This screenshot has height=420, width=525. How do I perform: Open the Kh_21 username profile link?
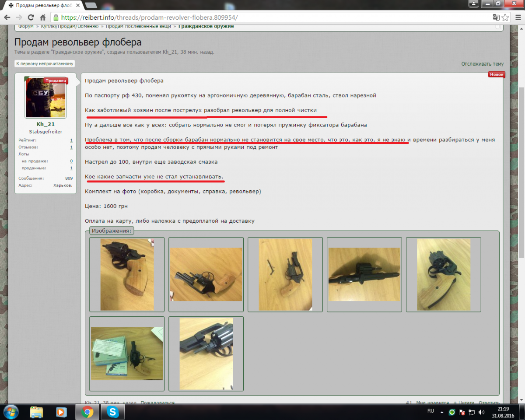coord(45,124)
